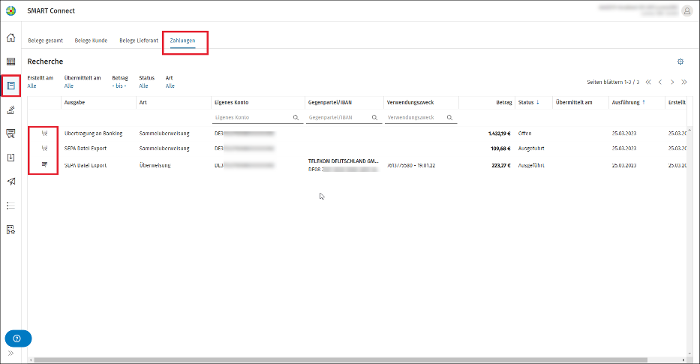700x364 pixels.
Task: Sort by Ausgabe column header
Action: click(75, 102)
